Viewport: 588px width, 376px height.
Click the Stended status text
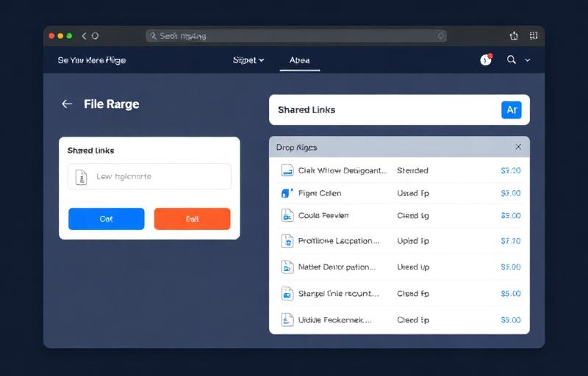[x=412, y=170]
